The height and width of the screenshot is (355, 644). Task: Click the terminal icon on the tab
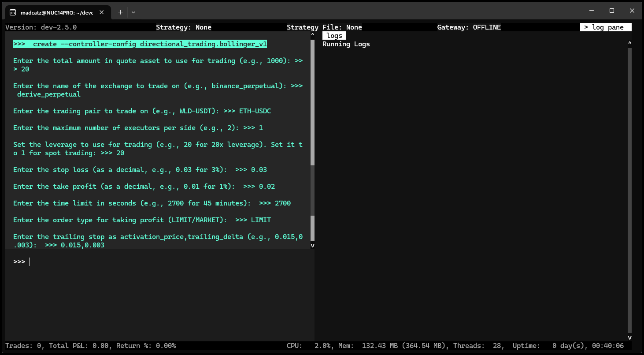[x=13, y=12]
